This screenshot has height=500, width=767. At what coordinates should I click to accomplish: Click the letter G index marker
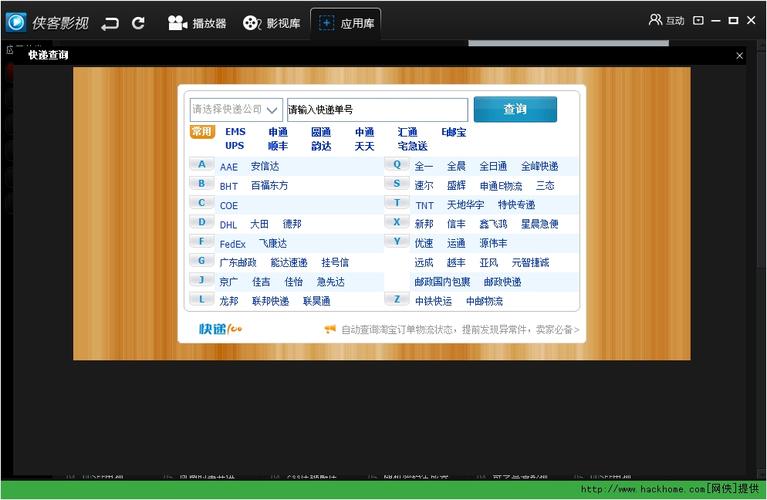click(x=202, y=261)
